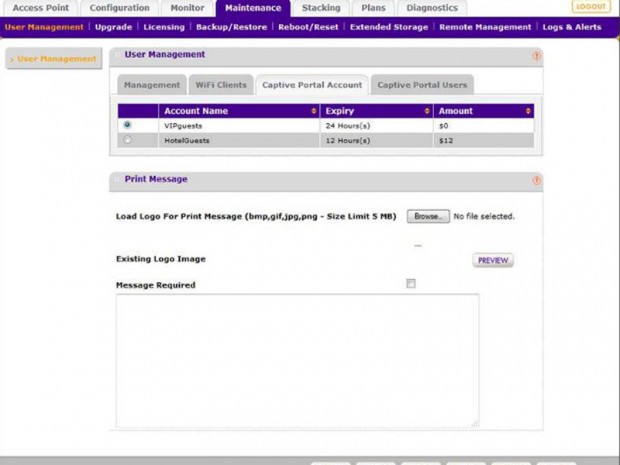Open the Configuration top menu tab

pos(119,8)
